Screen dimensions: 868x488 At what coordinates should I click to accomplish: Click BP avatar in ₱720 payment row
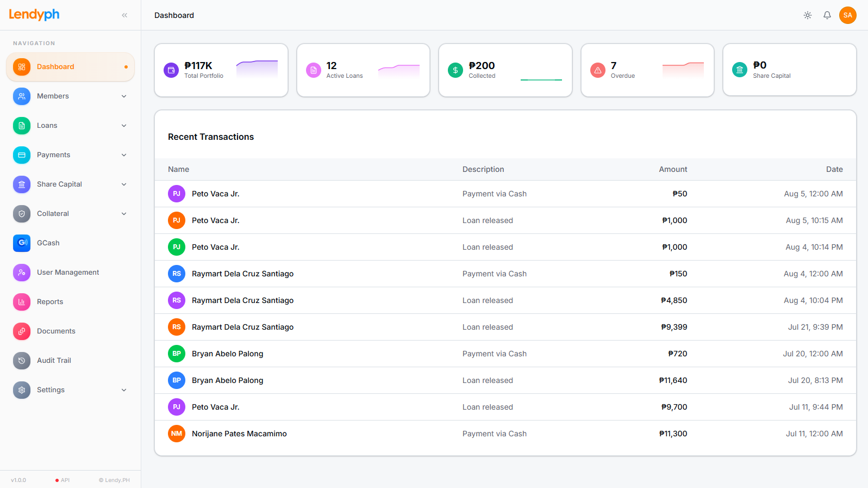[x=177, y=354]
